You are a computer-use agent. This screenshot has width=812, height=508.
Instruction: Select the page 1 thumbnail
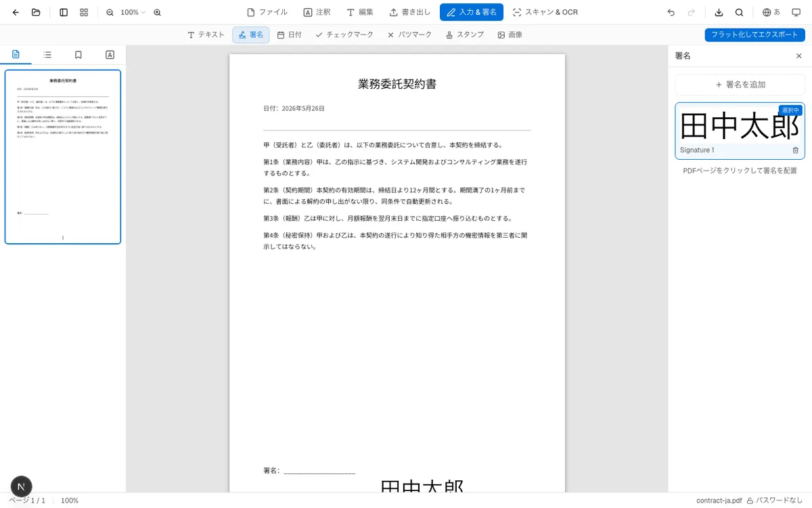(x=63, y=156)
